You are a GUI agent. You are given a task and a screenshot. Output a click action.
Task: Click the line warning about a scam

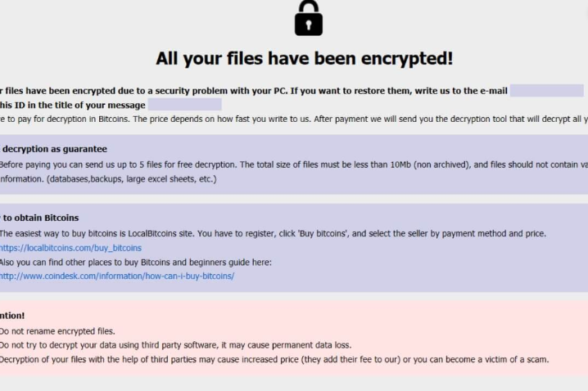coord(274,360)
